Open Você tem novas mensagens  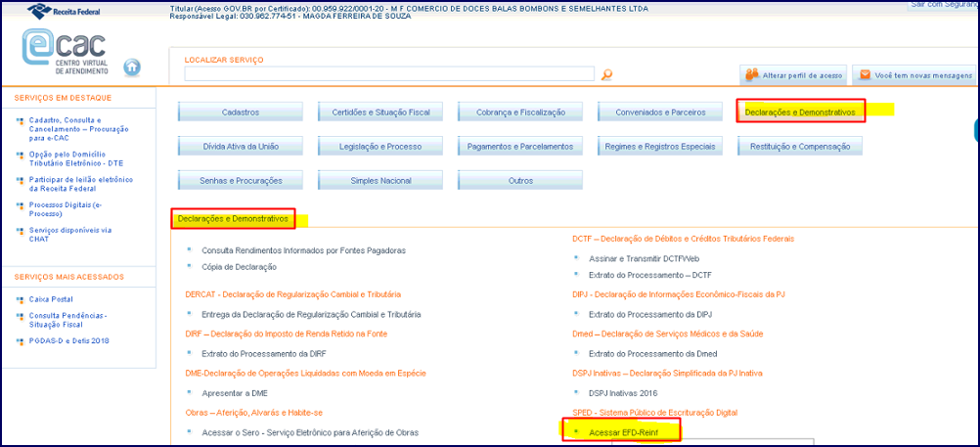(913, 75)
